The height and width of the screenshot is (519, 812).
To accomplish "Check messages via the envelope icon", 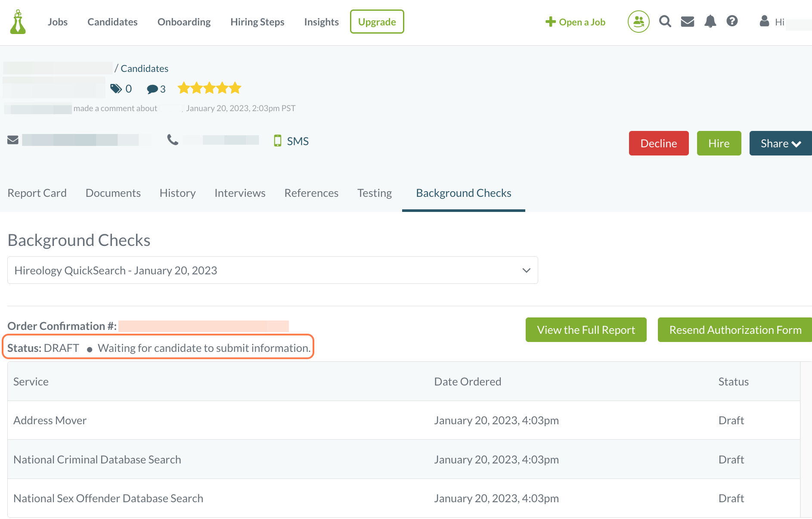I will click(688, 21).
